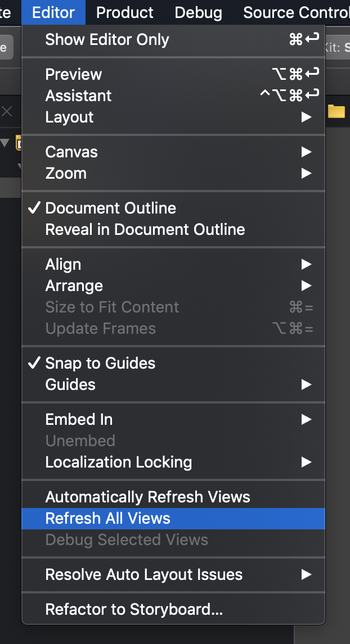Toggle the Document Outline checkmark item
This screenshot has height=644, width=350.
tap(173, 208)
